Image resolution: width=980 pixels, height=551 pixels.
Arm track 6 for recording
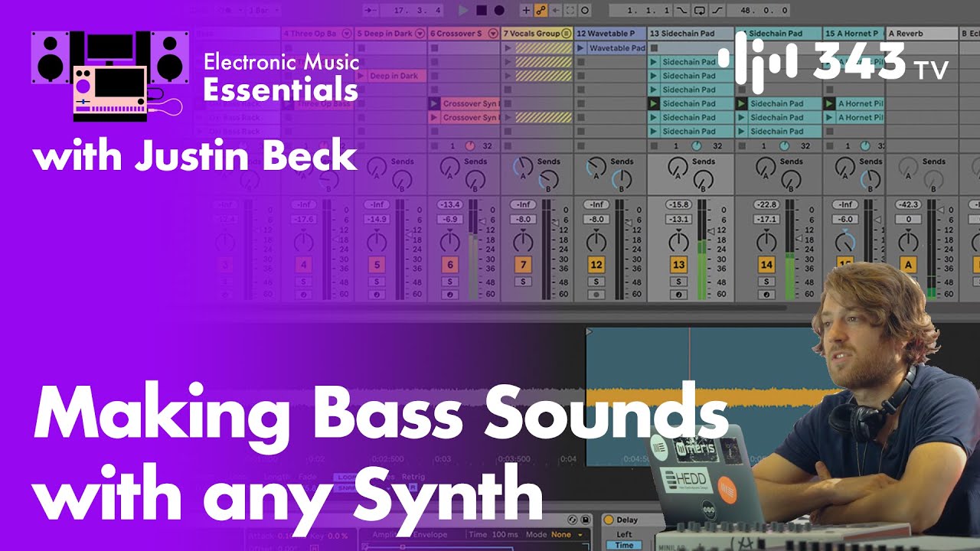click(449, 294)
